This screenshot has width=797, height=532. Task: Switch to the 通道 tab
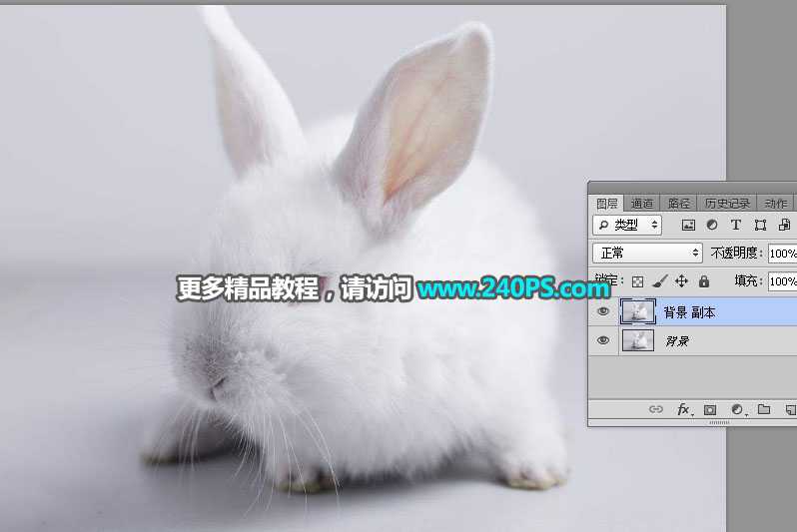642,203
